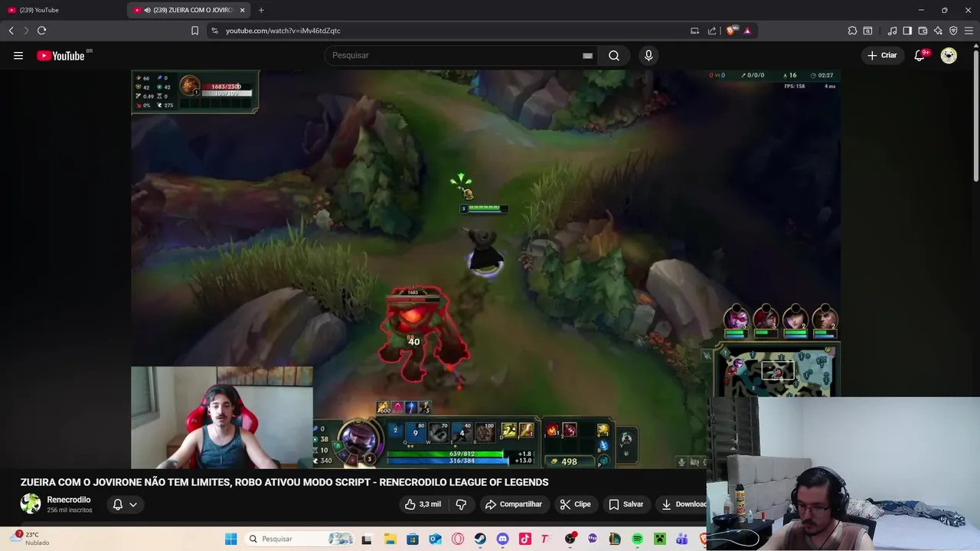Click the Compartilhar share button
980x551 pixels.
click(513, 504)
